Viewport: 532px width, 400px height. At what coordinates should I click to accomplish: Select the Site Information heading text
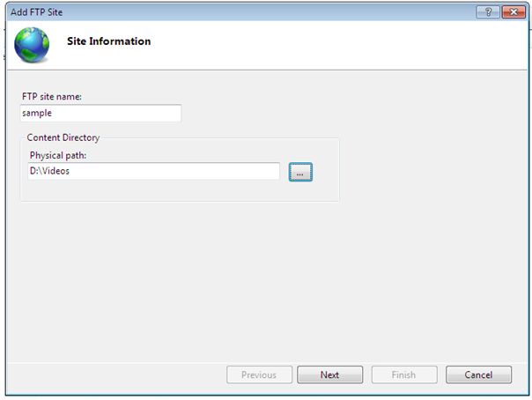tap(109, 41)
